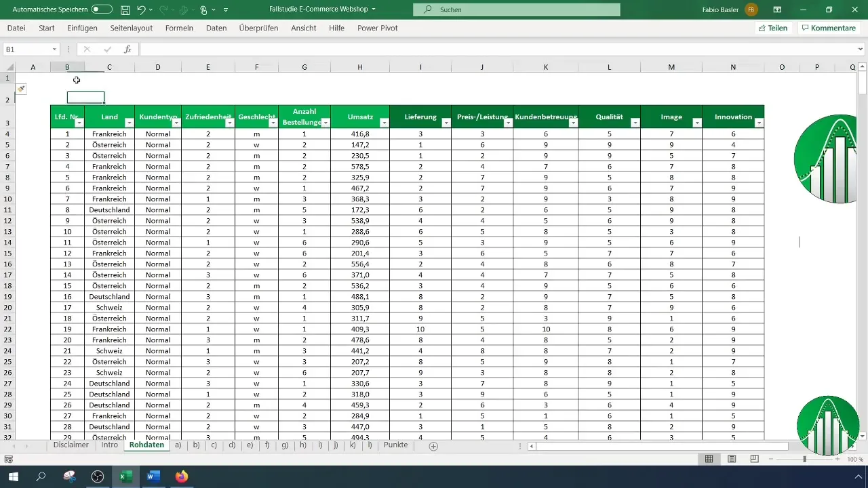
Task: Open filter dropdown for Umsatz column
Action: click(x=384, y=123)
